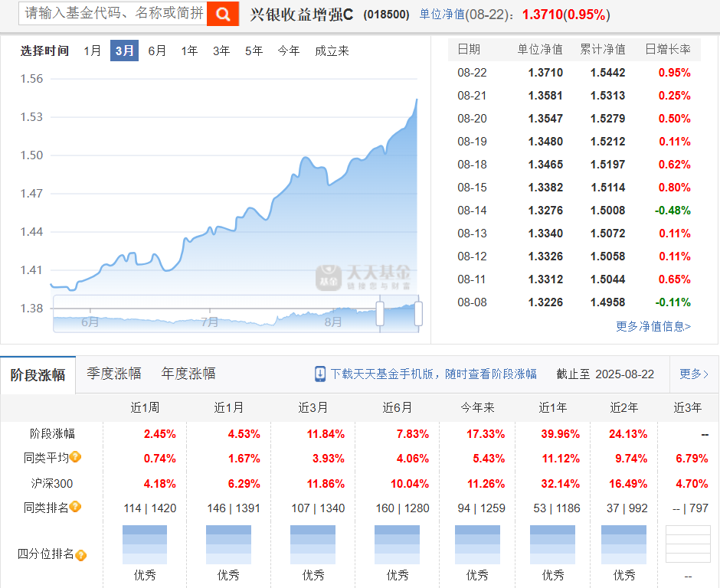Select the 1年 time range
This screenshot has height=588, width=720.
click(189, 51)
